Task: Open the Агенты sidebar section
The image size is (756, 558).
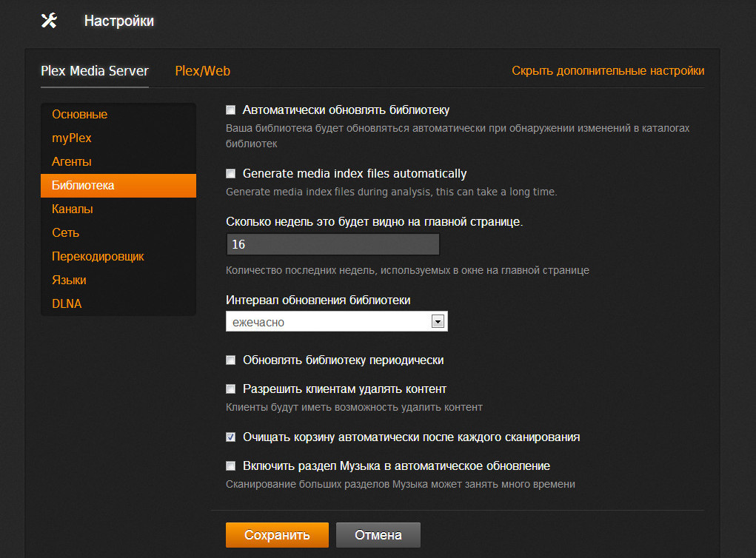Action: coord(72,162)
